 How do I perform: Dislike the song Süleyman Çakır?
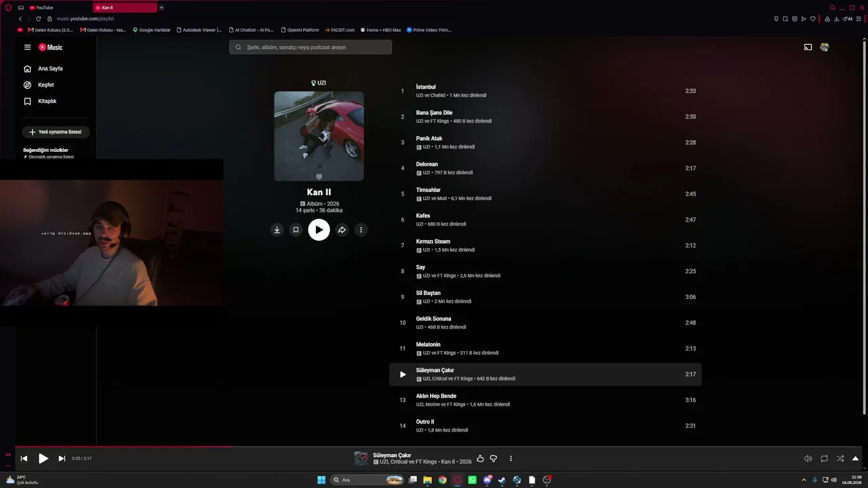tap(494, 459)
